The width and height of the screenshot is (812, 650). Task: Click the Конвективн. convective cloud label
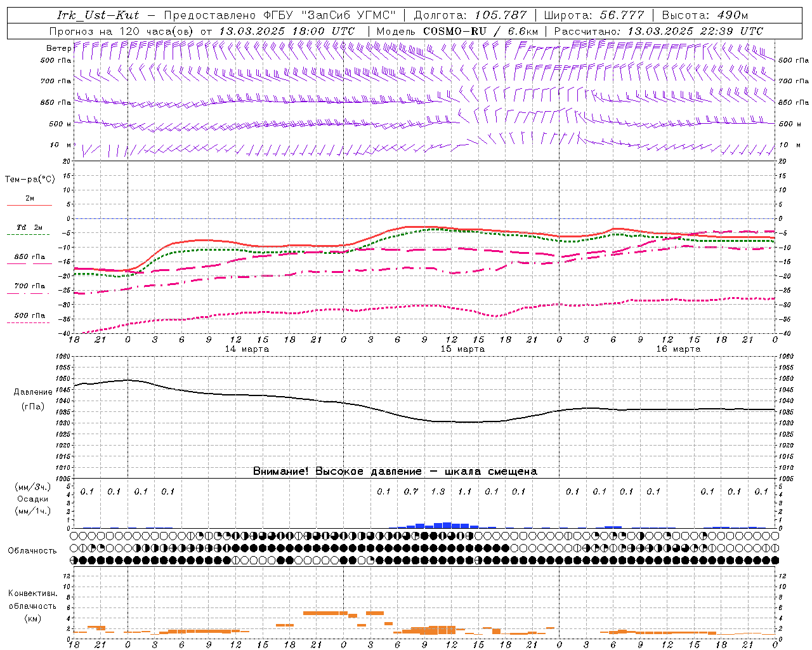coord(32,594)
